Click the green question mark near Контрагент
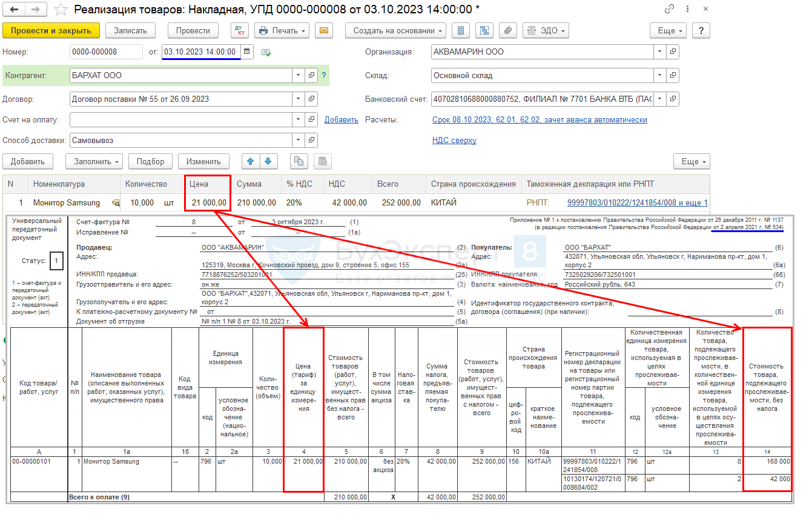The height and width of the screenshot is (520, 812). (x=324, y=76)
